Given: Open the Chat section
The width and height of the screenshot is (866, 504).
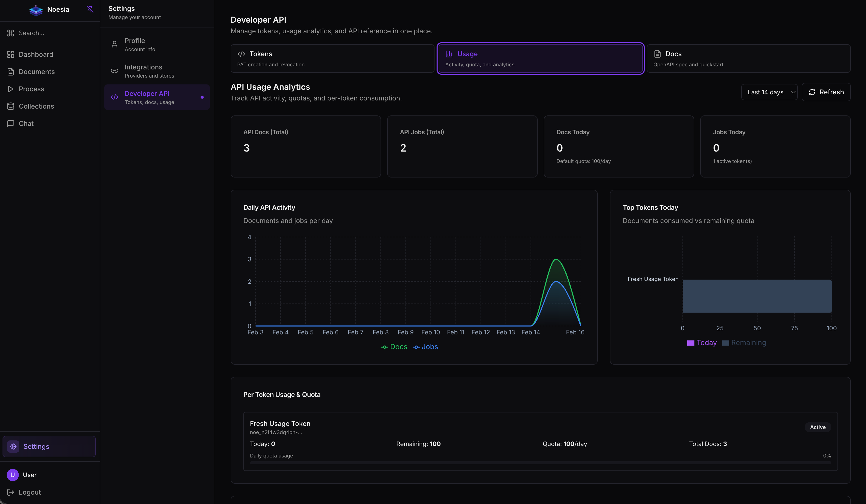Looking at the screenshot, I should point(26,123).
